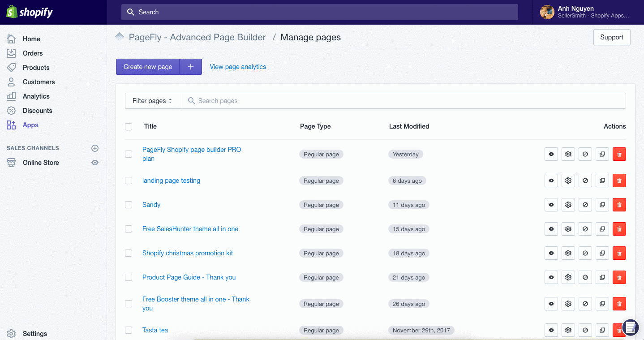The width and height of the screenshot is (644, 340).
Task: Click the red delete icon for Sandy page
Action: coord(619,205)
